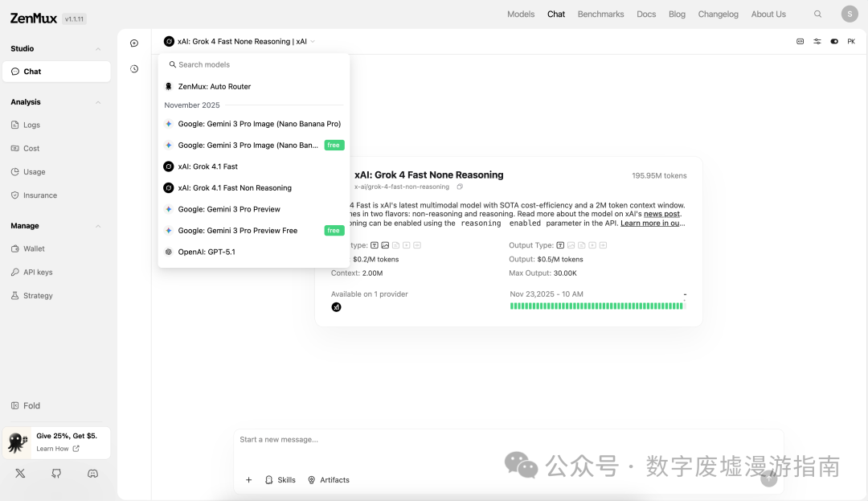868x501 pixels.
Task: Select ZenMux: Auto Router from list
Action: (253, 87)
